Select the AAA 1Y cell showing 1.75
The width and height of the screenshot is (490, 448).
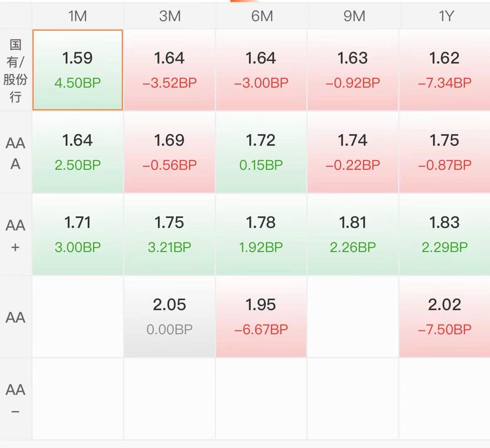445,152
